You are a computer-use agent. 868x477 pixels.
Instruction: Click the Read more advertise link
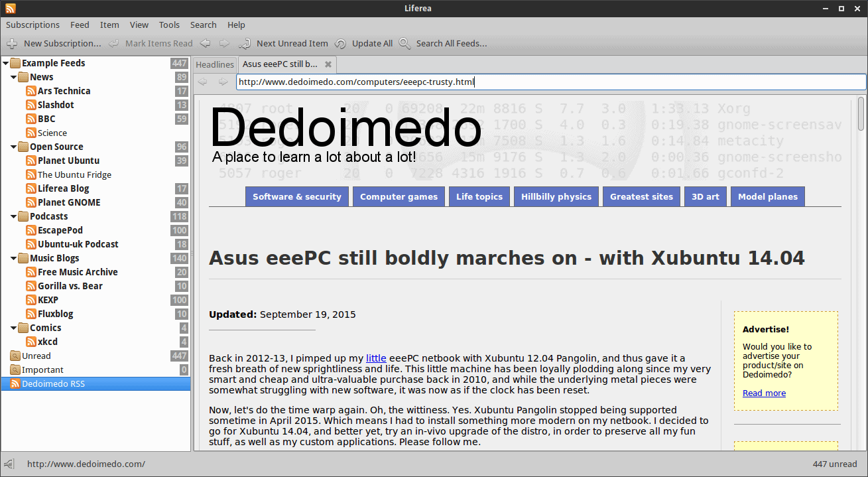764,393
